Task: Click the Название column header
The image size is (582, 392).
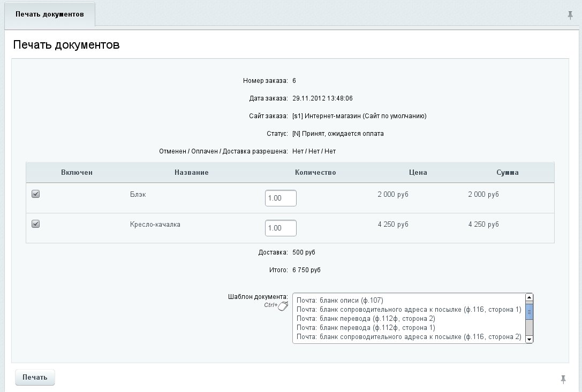Action: pyautogui.click(x=191, y=173)
